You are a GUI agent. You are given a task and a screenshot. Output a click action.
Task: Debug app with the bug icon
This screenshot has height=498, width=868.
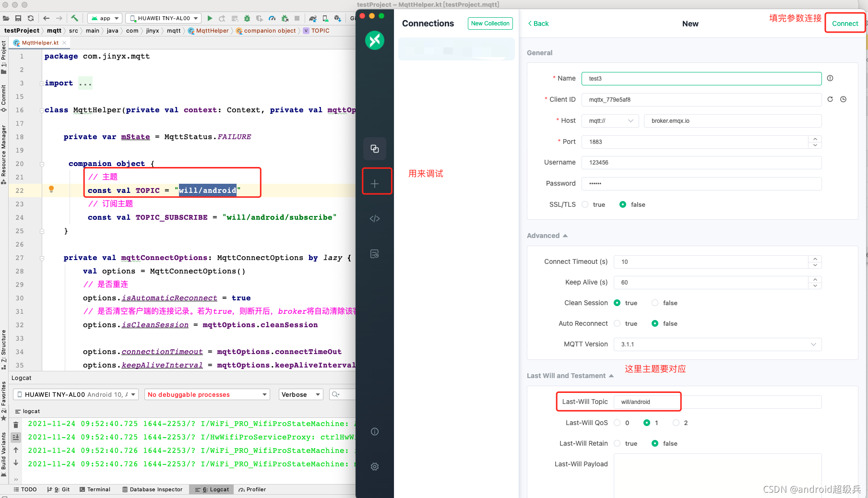tap(247, 18)
